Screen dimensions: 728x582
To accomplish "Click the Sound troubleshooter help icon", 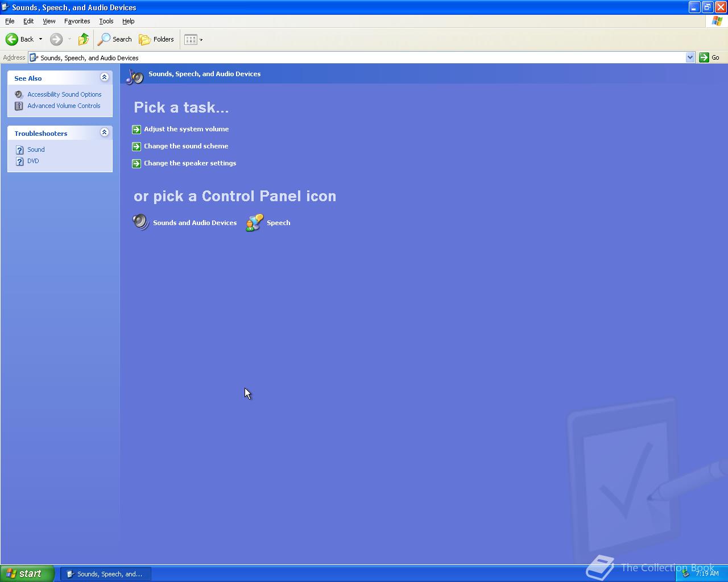I will click(19, 149).
